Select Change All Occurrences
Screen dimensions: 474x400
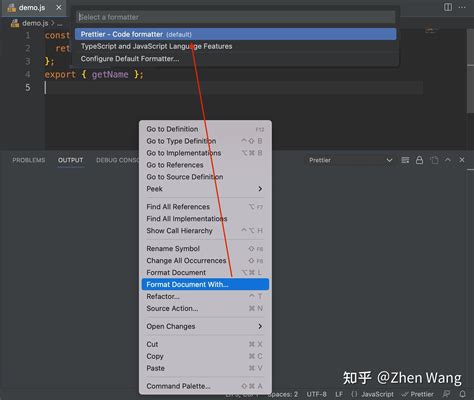click(x=205, y=261)
